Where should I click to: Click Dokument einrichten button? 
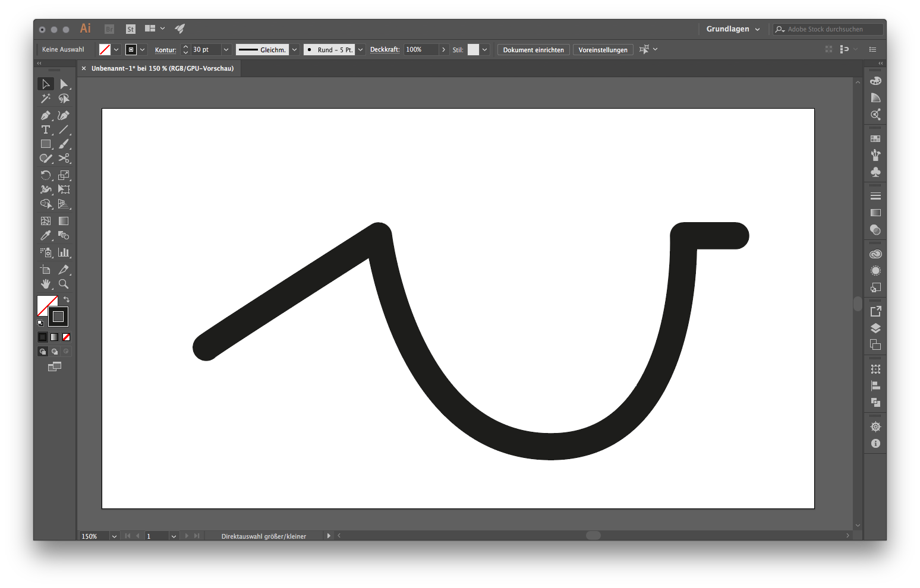coord(534,50)
